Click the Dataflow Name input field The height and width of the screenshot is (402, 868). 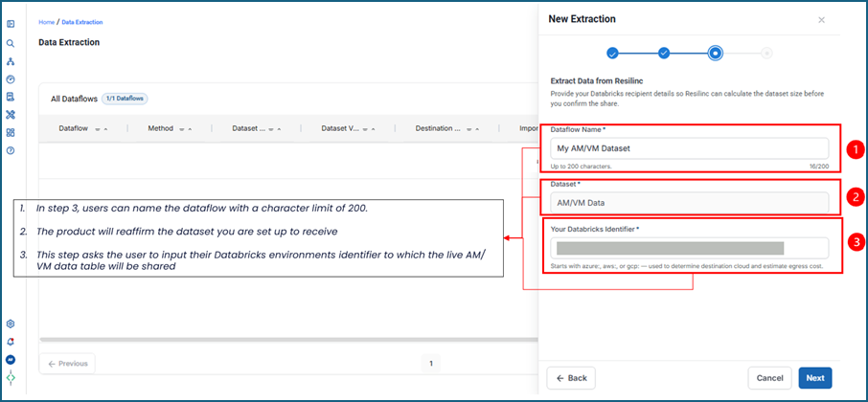click(689, 148)
